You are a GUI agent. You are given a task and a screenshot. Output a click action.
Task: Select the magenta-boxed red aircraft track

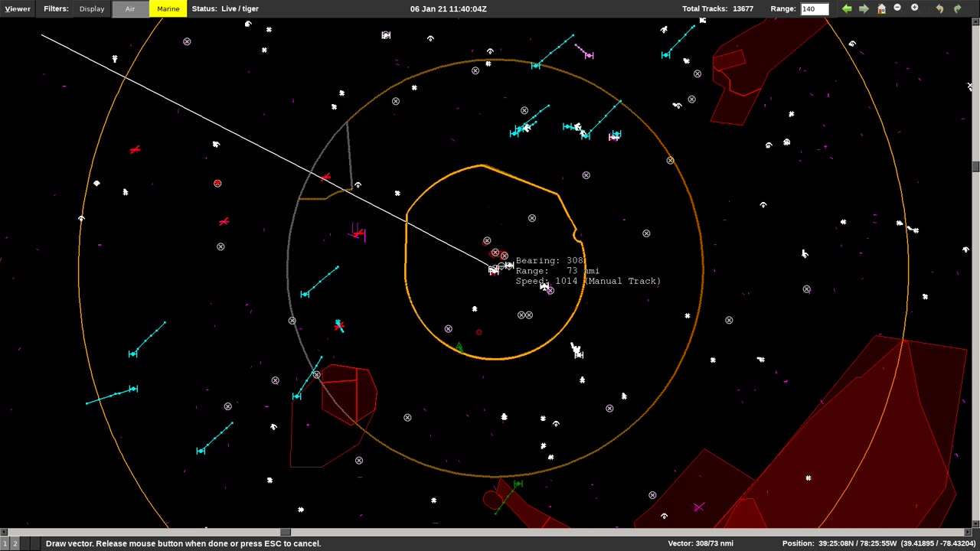pos(358,233)
